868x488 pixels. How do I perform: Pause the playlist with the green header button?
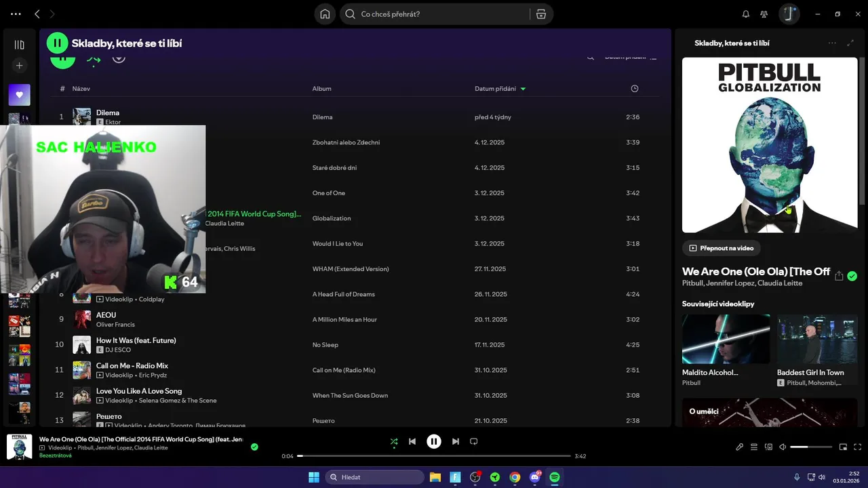click(x=58, y=43)
